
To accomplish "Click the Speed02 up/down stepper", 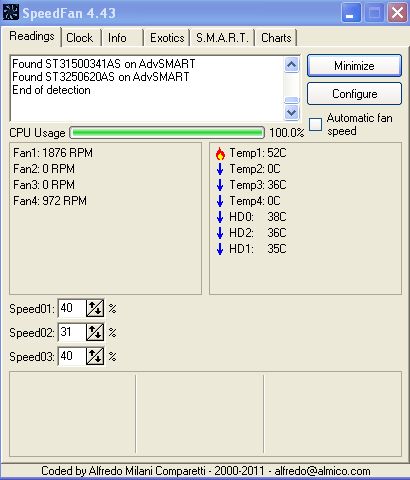I will [x=95, y=332].
